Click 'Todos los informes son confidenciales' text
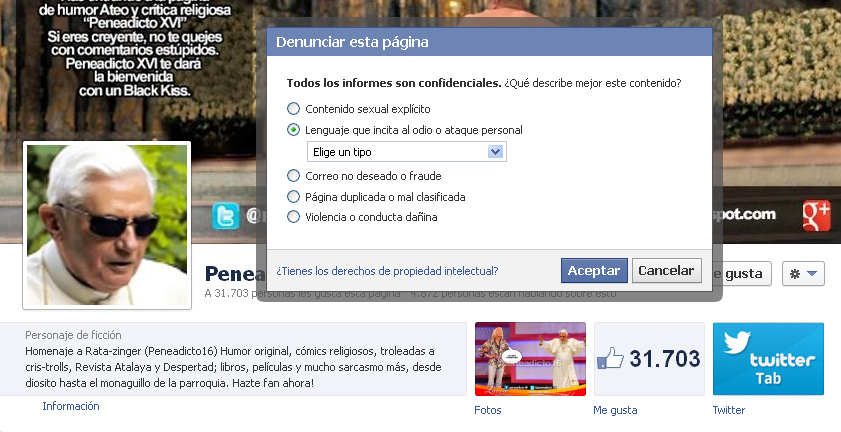The image size is (841, 432). 394,83
